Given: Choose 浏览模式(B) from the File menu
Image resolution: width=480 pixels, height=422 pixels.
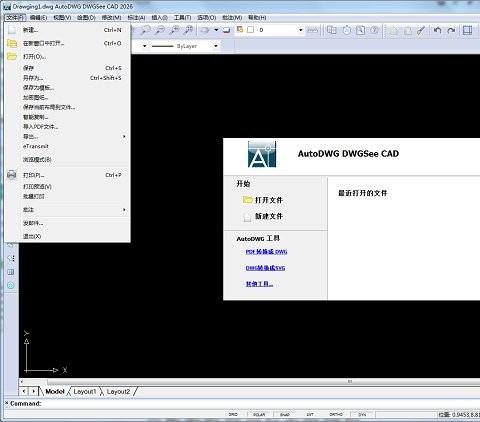Looking at the screenshot, I should (x=67, y=160).
